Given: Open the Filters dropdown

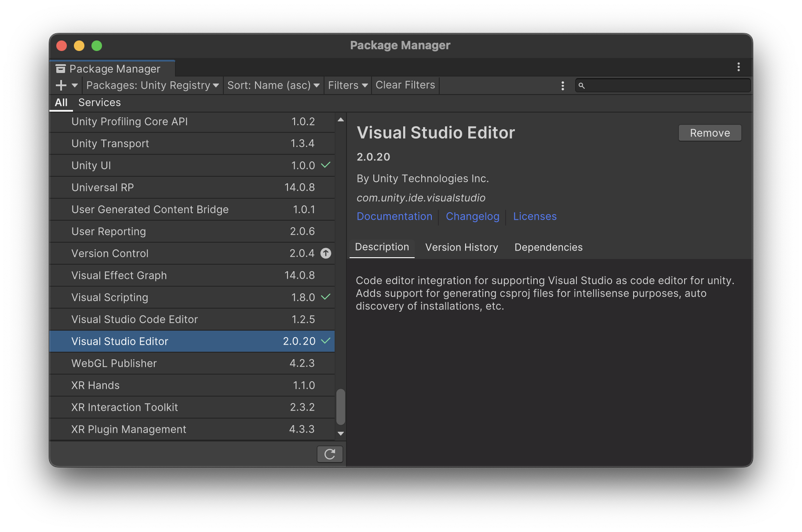Looking at the screenshot, I should [347, 85].
